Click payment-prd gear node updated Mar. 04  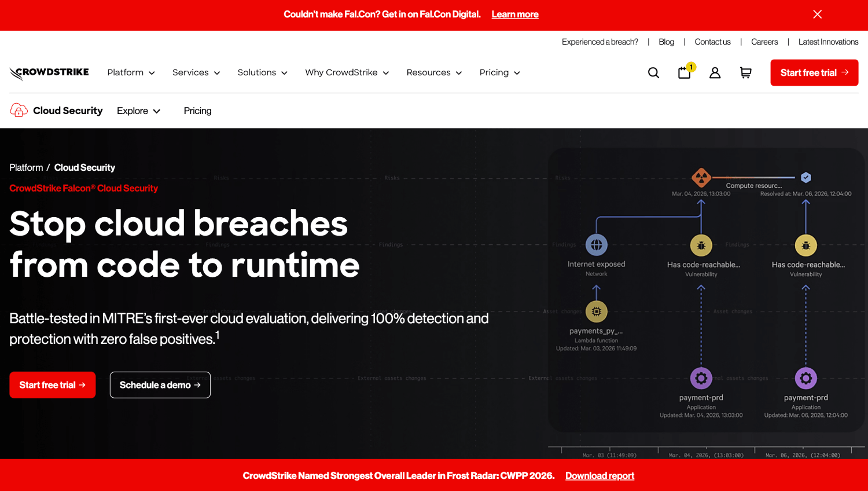(701, 379)
